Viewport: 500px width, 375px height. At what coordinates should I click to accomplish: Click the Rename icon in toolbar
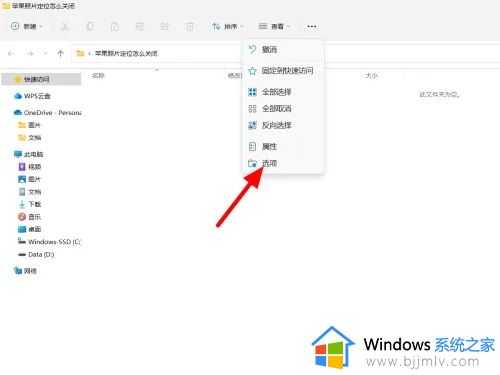140,26
